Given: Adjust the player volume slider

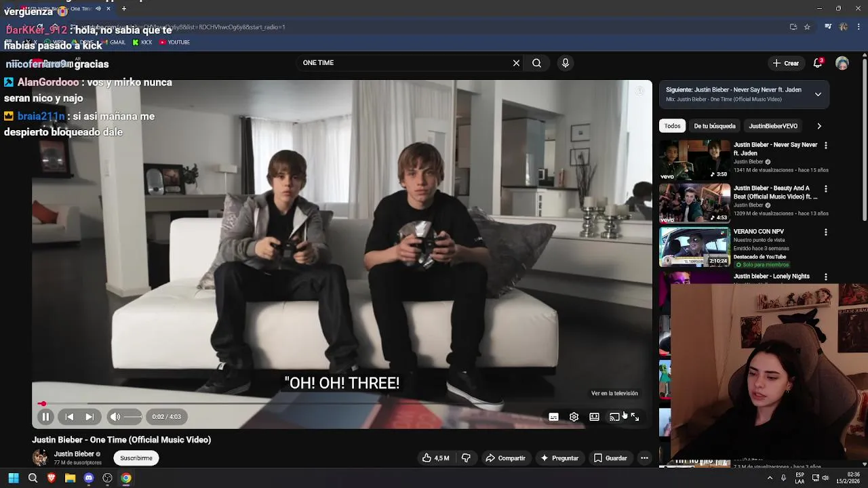Looking at the screenshot, I should 133,417.
